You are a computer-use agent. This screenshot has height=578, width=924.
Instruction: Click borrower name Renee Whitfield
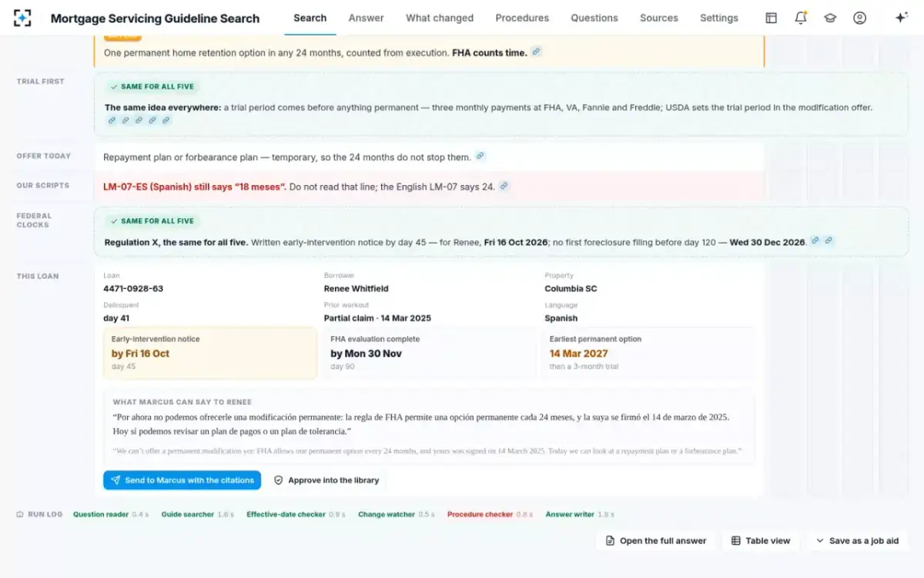tap(357, 289)
